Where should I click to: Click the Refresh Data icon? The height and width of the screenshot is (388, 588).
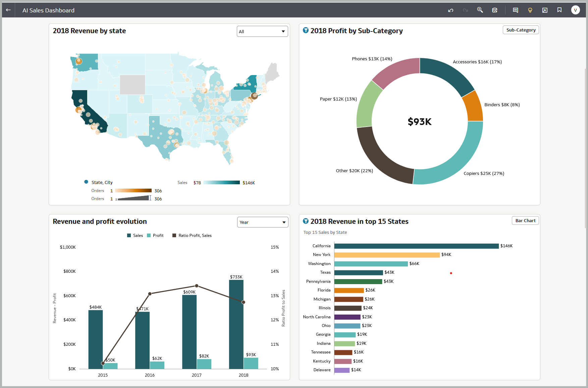pos(494,10)
